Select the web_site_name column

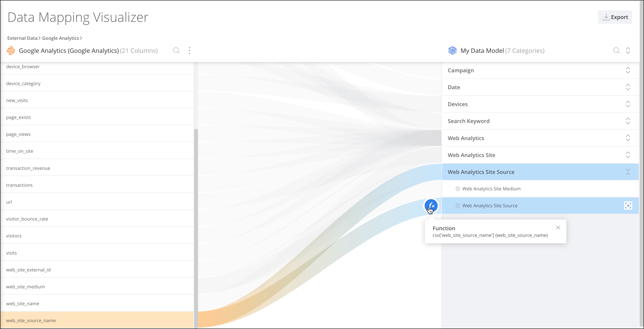[x=97, y=304]
